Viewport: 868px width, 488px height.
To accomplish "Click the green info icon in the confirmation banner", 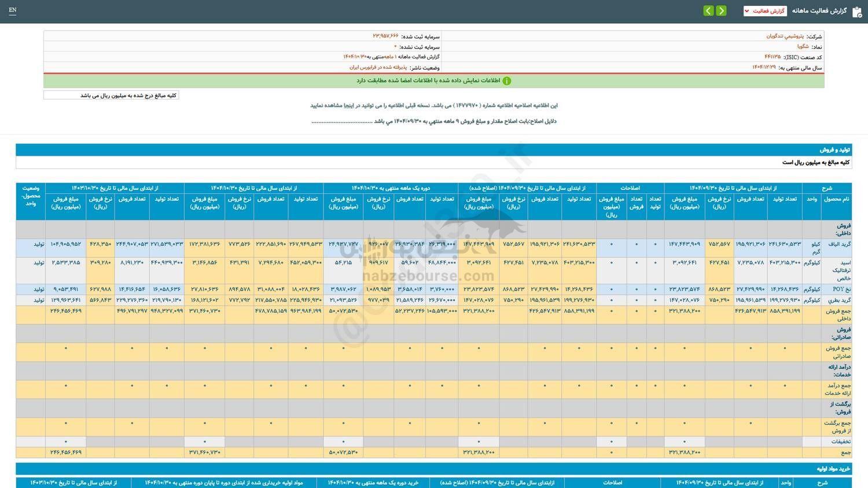I will [x=507, y=80].
